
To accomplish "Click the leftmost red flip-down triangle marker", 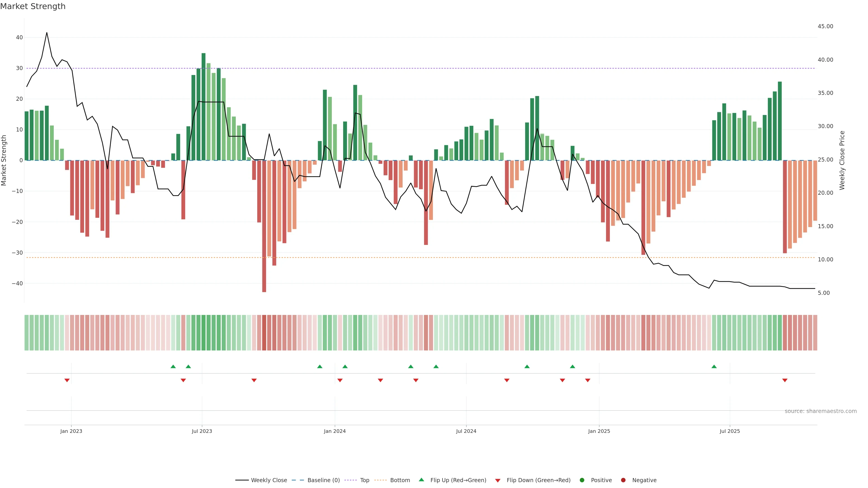I will pyautogui.click(x=67, y=380).
